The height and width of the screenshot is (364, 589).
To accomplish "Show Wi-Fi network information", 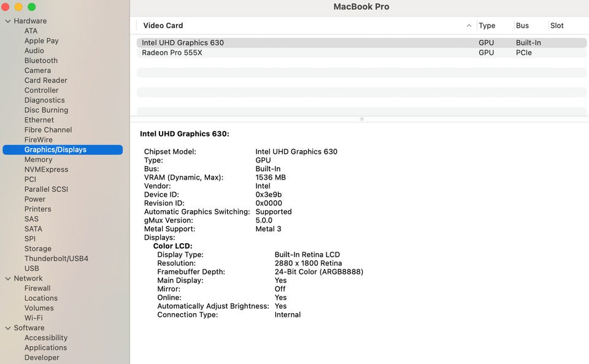I will pos(33,318).
